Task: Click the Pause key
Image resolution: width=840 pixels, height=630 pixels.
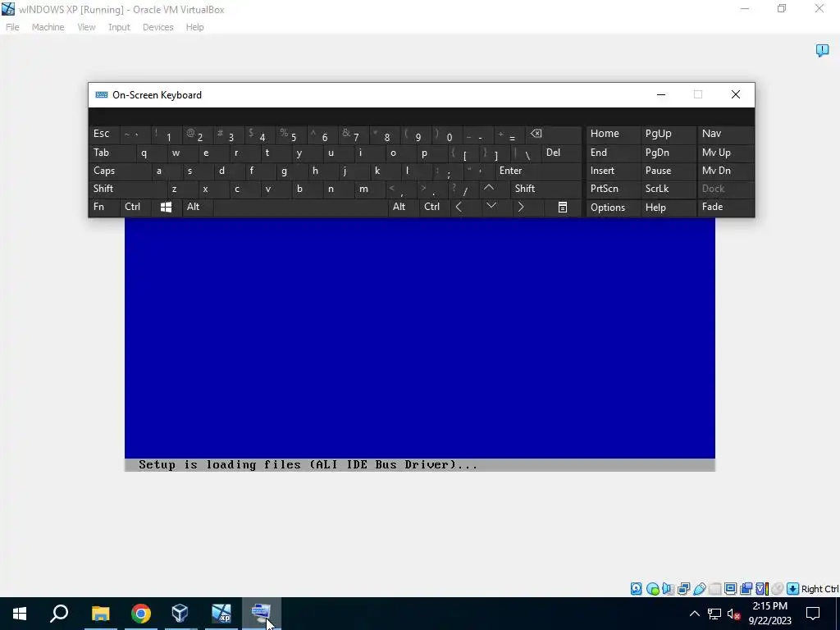Action: click(x=668, y=171)
